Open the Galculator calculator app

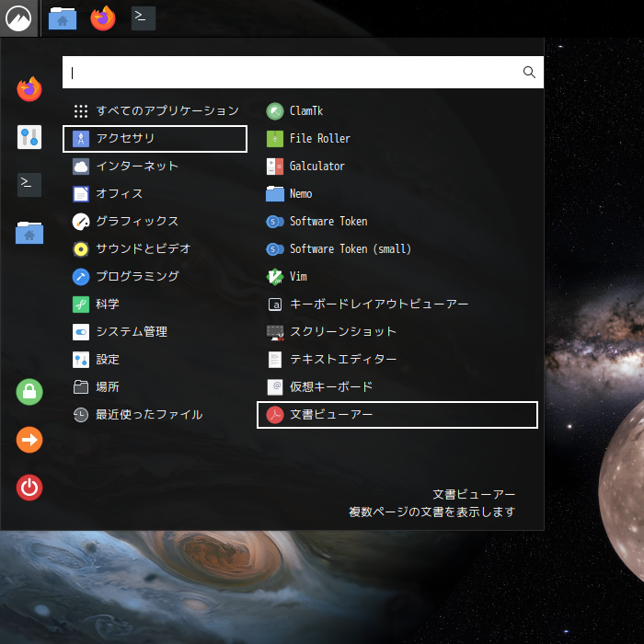316,167
